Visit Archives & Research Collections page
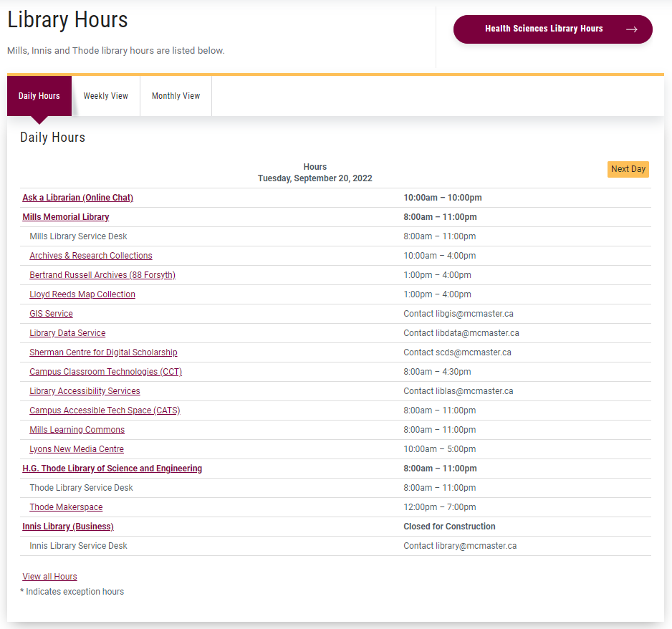Image resolution: width=672 pixels, height=629 pixels. pyautogui.click(x=91, y=255)
